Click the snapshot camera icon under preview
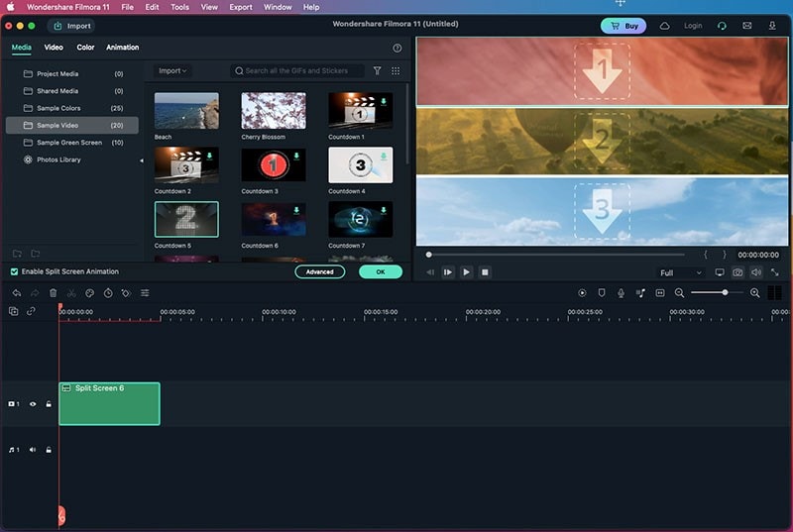This screenshot has height=532, width=793. pos(737,272)
